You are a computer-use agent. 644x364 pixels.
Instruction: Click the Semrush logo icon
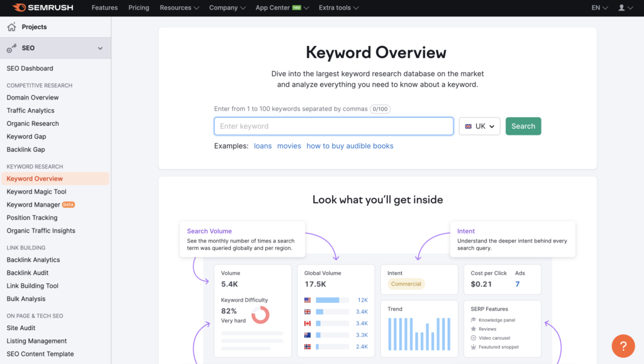point(18,8)
